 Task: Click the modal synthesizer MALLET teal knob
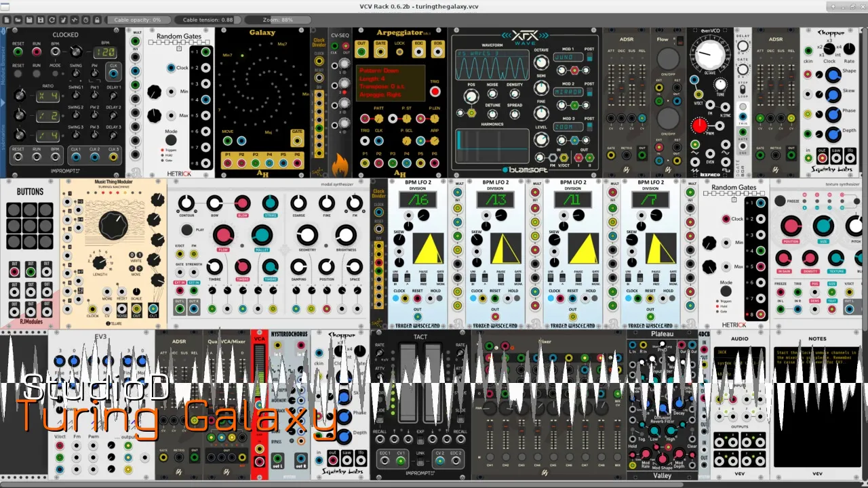coord(262,235)
